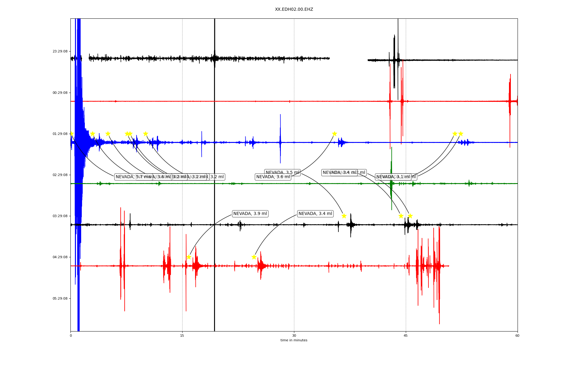Click the star at the NEVADA 3.4 ml event on the bottom red trace
This screenshot has height=368, width=588.
pyautogui.click(x=254, y=257)
